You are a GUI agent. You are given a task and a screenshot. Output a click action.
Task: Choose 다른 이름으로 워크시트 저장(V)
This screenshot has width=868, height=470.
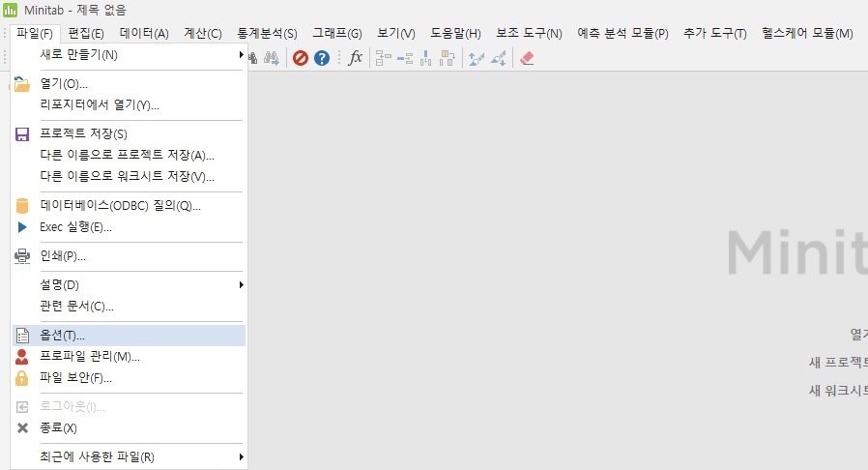click(x=129, y=177)
